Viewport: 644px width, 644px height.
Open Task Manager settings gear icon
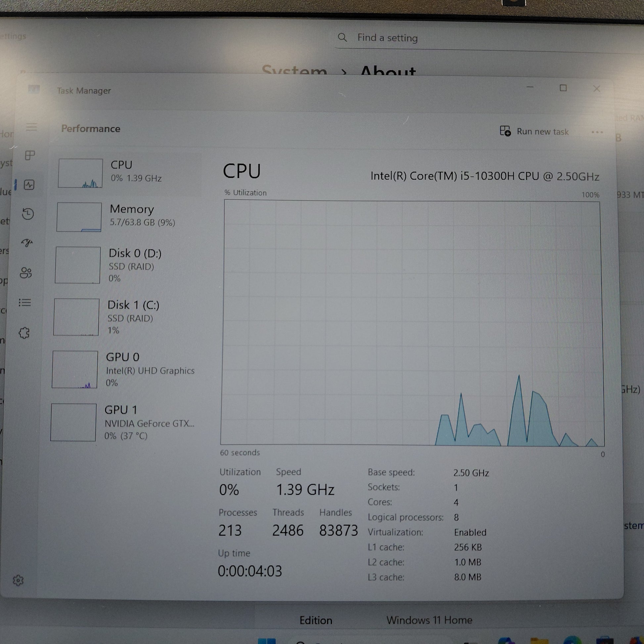[x=18, y=580]
